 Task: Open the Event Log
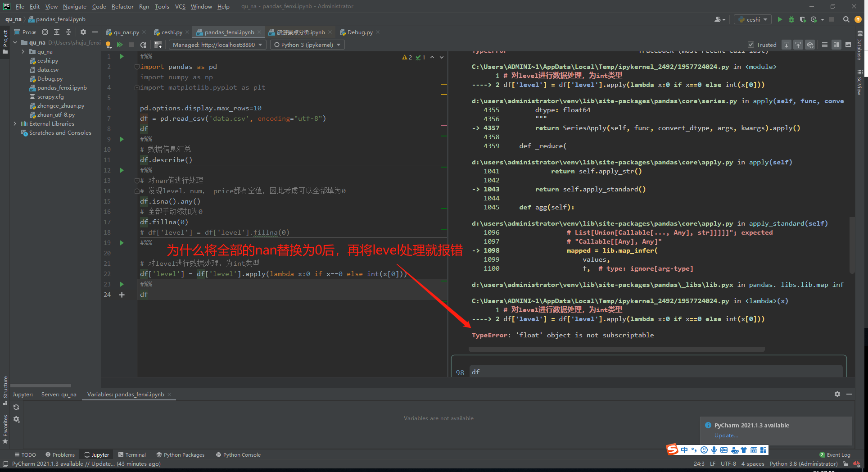click(835, 455)
